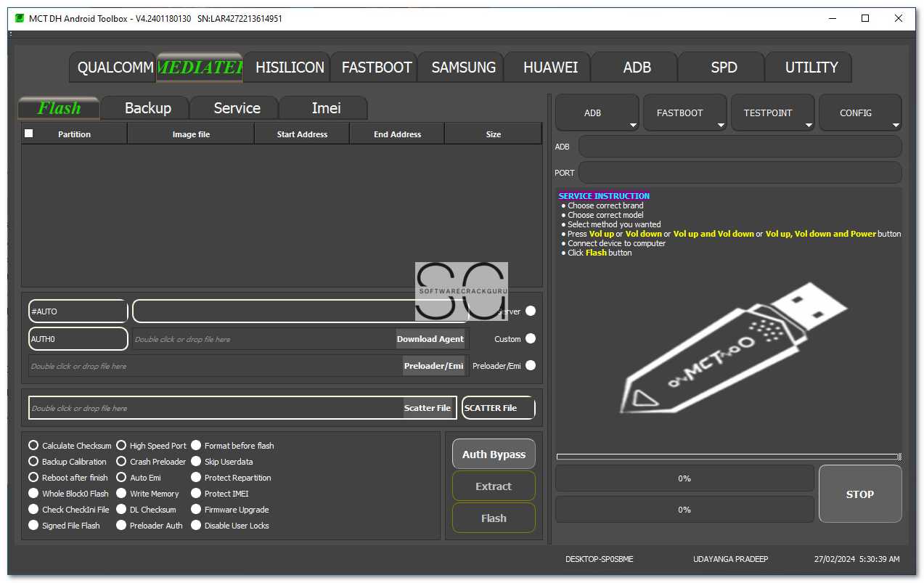This screenshot has width=924, height=583.
Task: Select the Custom radio option
Action: click(x=531, y=338)
